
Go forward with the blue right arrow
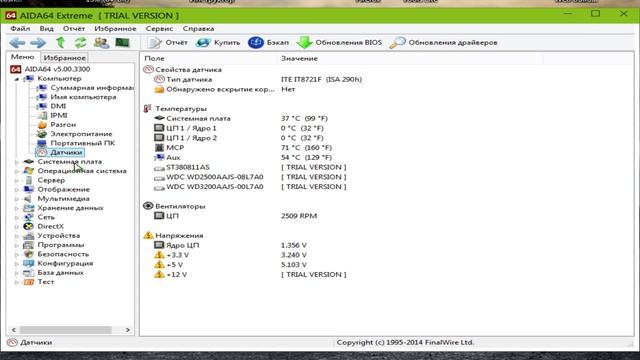coord(38,42)
